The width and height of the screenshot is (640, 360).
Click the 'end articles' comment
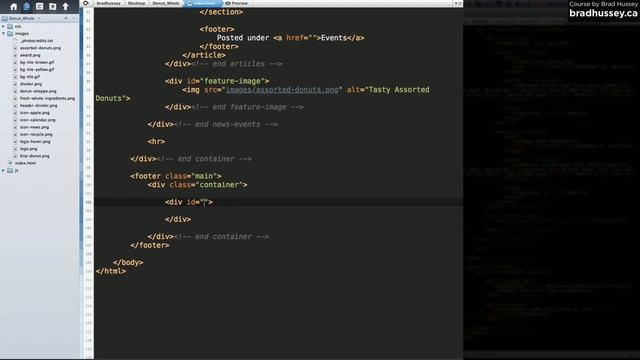tap(236, 64)
